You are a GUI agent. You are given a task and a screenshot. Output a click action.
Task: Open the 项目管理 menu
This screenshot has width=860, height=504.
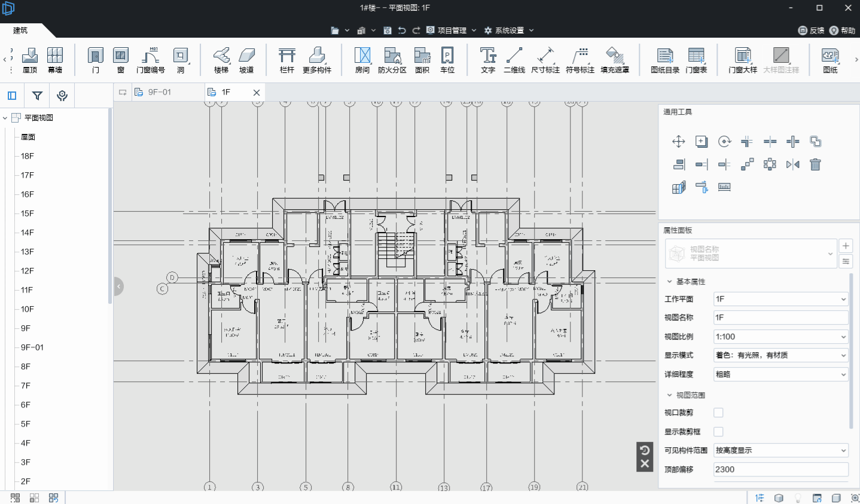coord(452,30)
